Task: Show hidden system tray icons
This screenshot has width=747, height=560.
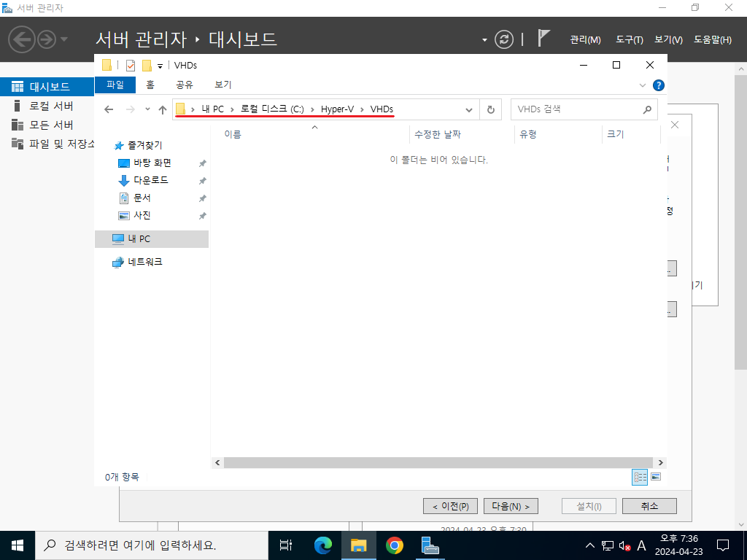Action: [x=589, y=545]
